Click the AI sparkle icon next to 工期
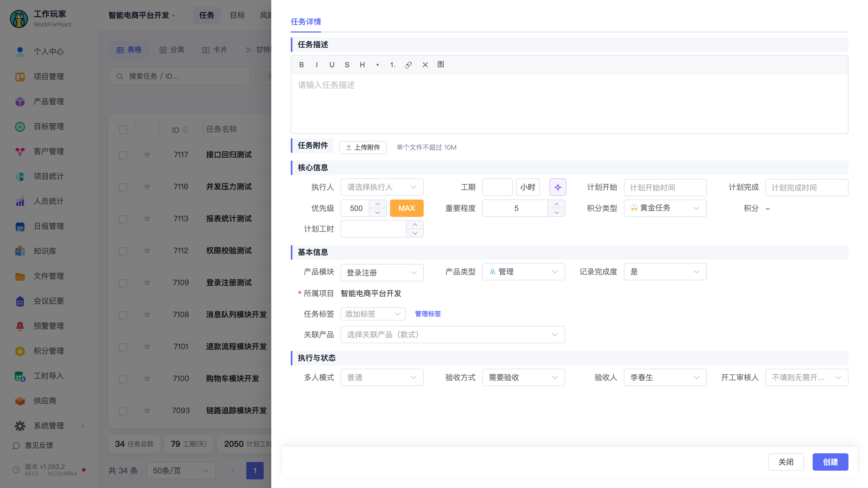 click(x=558, y=187)
